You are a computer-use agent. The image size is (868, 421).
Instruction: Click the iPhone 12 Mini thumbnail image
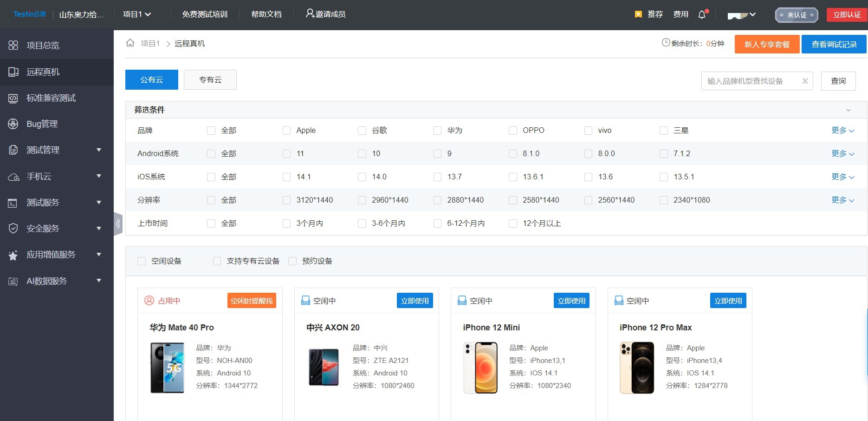[480, 368]
